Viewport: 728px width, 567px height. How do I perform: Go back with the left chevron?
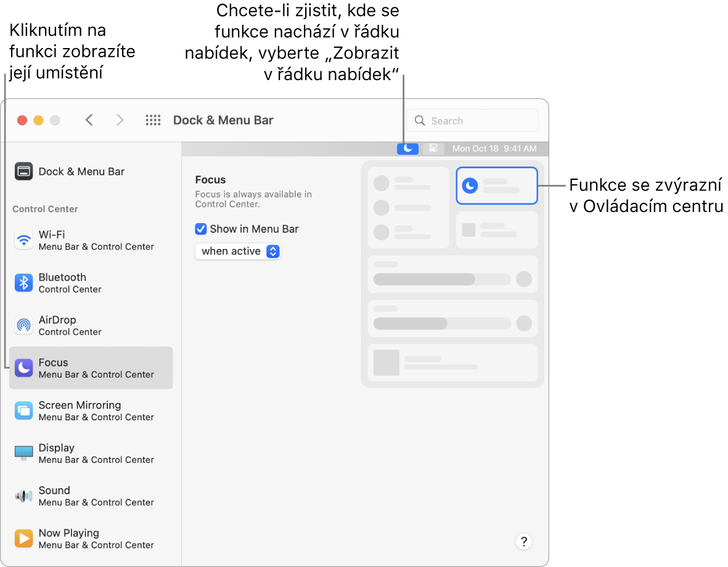pos(89,120)
